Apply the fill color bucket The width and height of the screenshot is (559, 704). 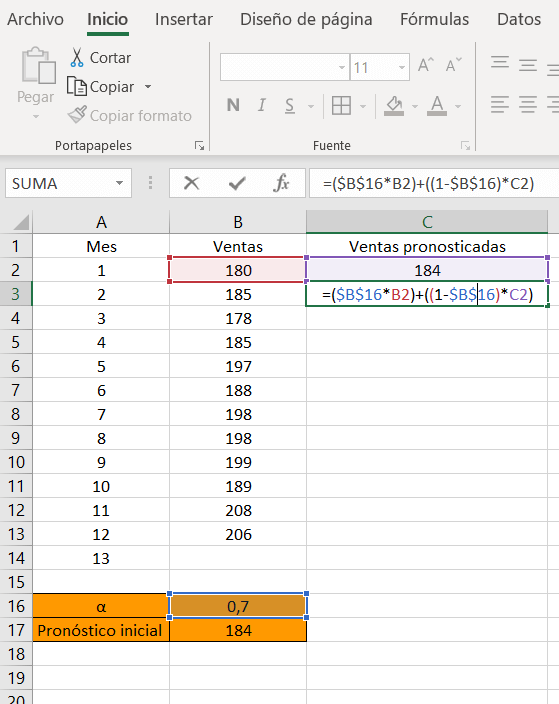394,106
